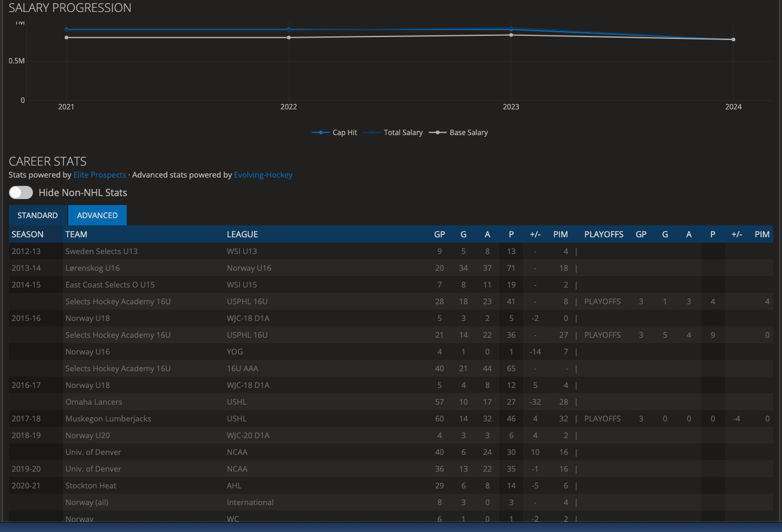Click the 2024 data point on chart

pos(734,39)
